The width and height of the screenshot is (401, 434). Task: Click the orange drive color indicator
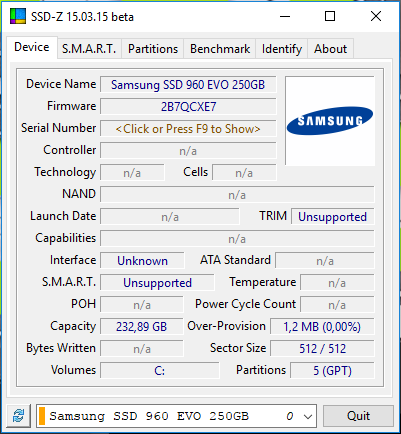click(x=42, y=416)
